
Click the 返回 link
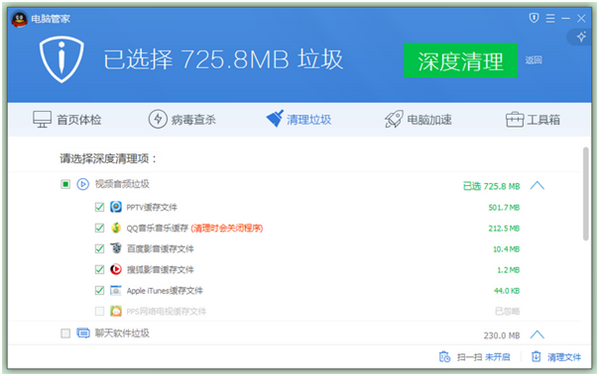point(533,60)
